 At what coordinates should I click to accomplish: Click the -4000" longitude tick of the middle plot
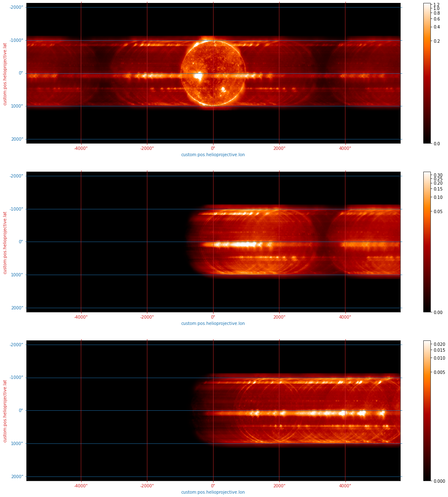(81, 317)
